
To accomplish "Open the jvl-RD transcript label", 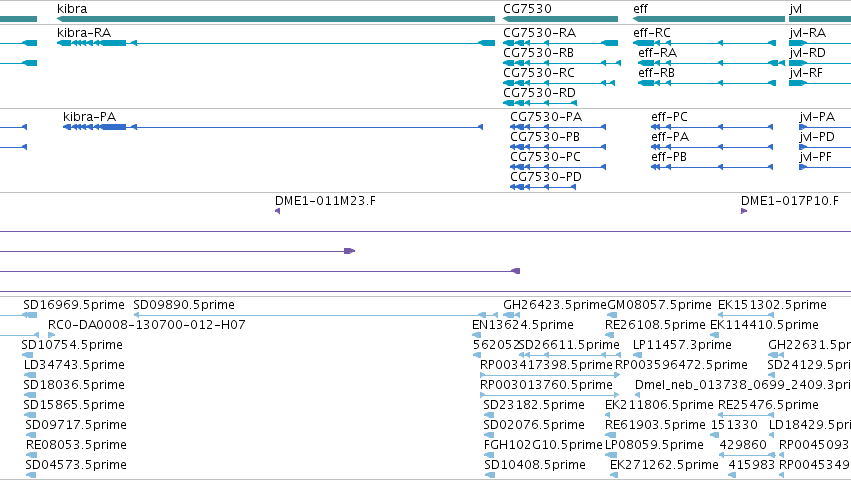I will (807, 53).
